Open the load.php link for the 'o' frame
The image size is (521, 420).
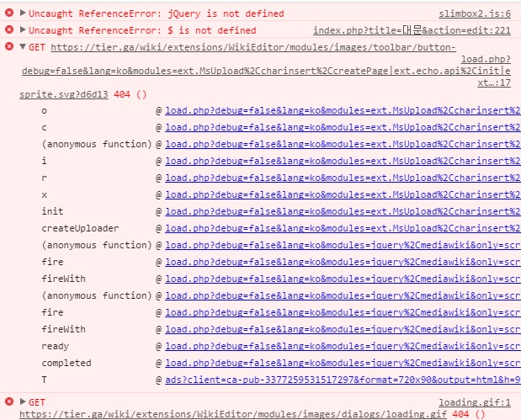[x=343, y=110]
